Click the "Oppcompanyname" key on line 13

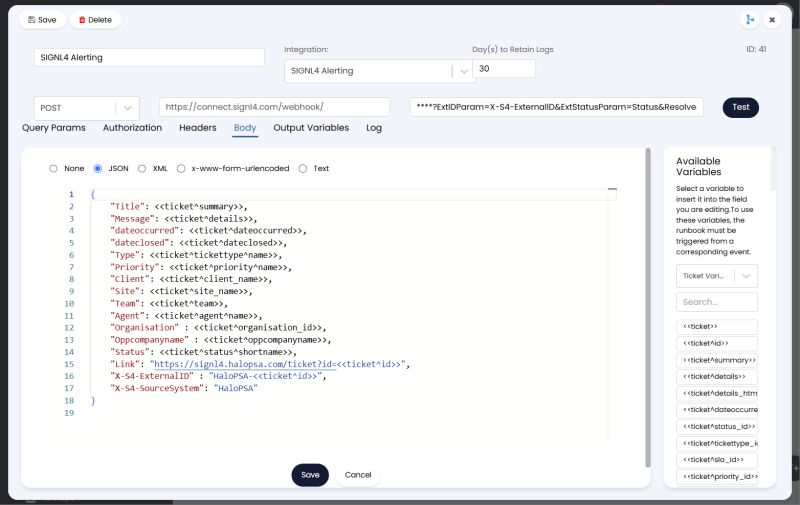(x=149, y=340)
